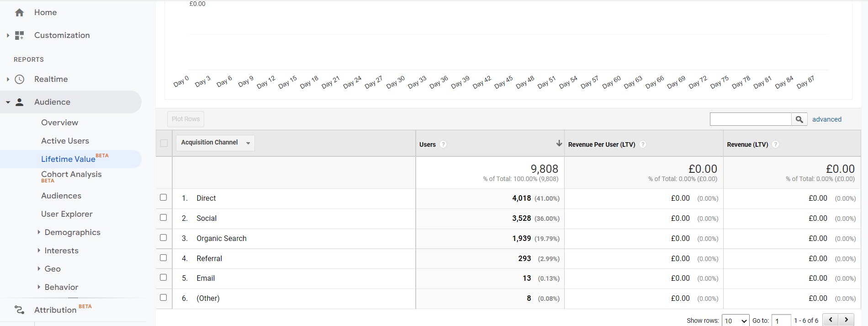Toggle the select-all header checkbox
This screenshot has height=326, width=868.
[164, 143]
